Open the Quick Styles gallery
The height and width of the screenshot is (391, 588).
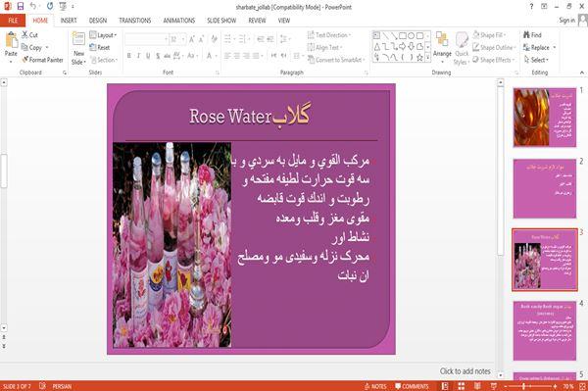(462, 48)
